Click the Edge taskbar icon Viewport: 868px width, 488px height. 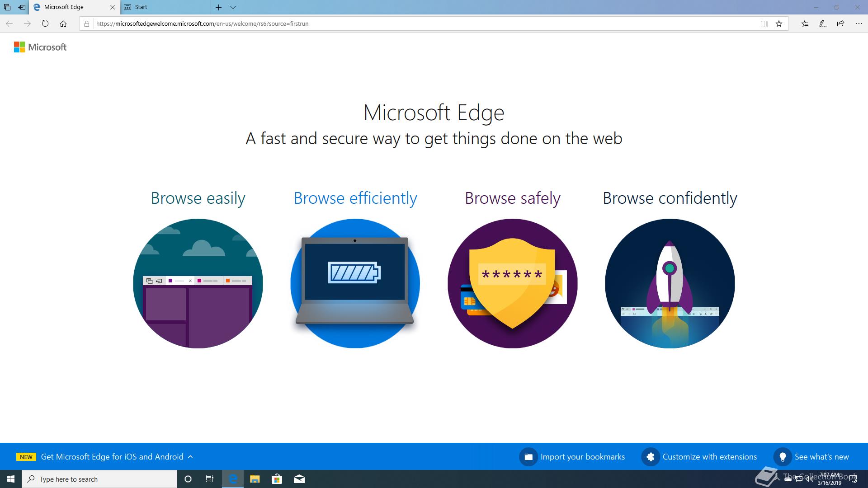click(233, 479)
